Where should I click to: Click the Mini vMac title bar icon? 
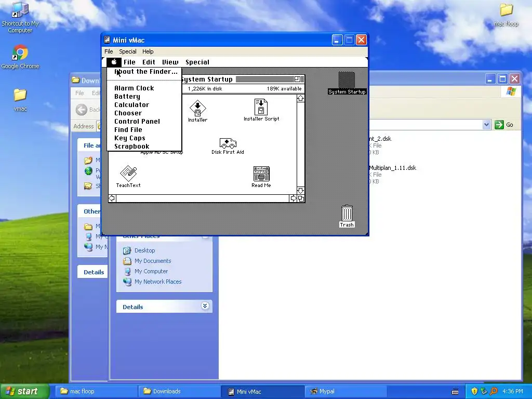coord(107,40)
